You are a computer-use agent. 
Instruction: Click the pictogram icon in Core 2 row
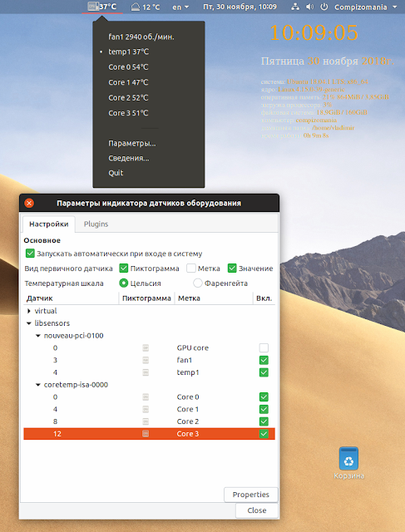(146, 421)
